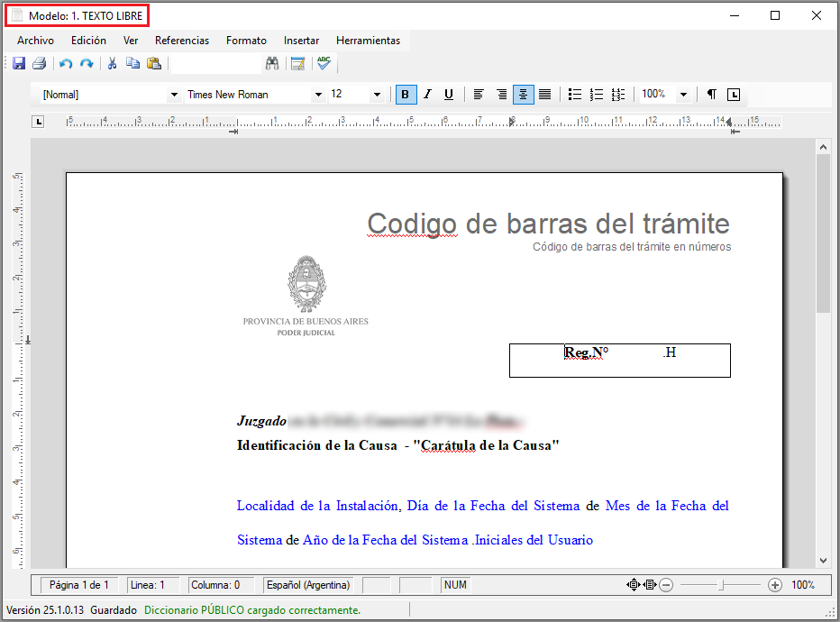Screen dimensions: 840x622
Task: Justify the paragraph text
Action: [x=544, y=95]
